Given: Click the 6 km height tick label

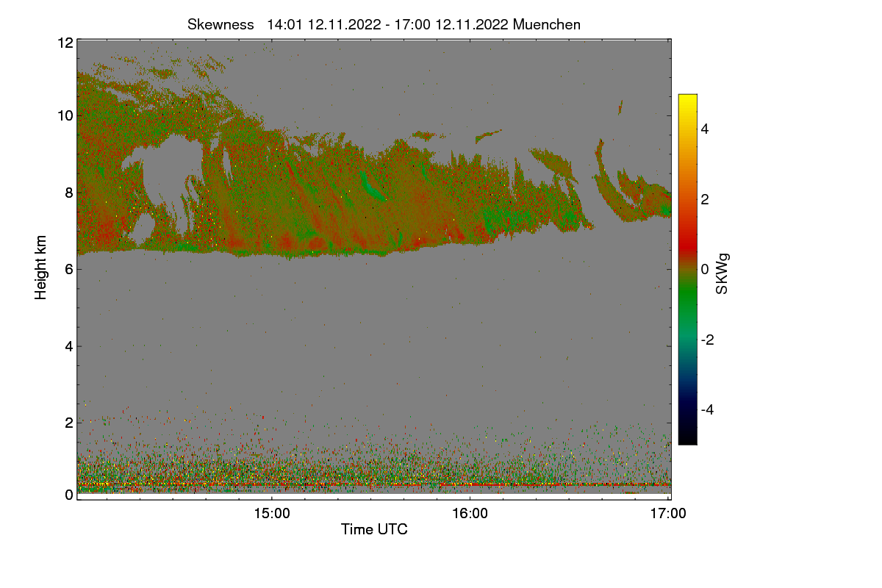Looking at the screenshot, I should tap(68, 269).
